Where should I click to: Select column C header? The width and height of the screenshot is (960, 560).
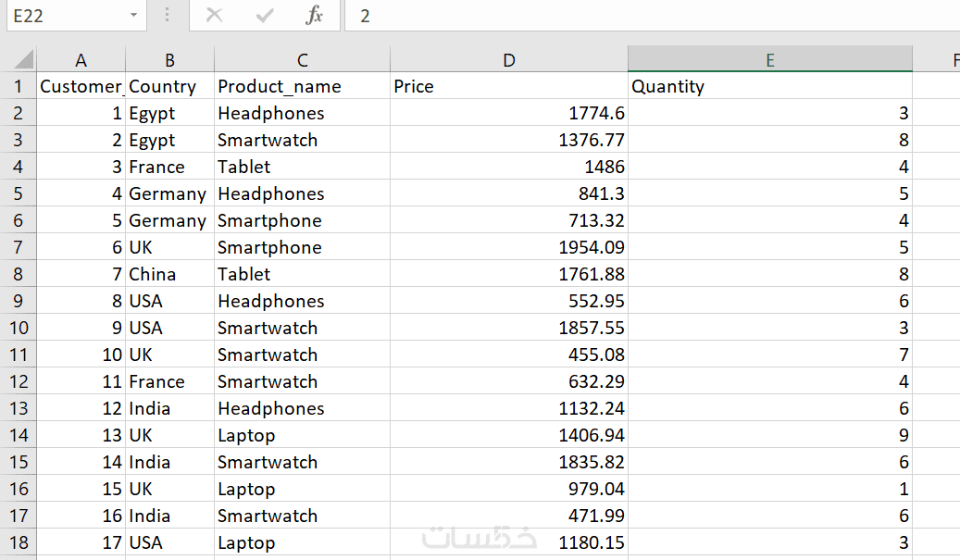coord(302,60)
